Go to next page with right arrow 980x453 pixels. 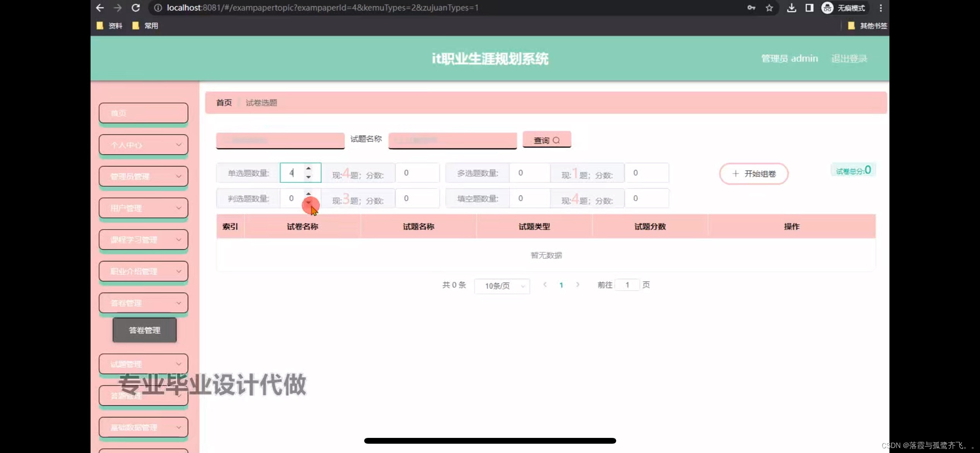(578, 285)
